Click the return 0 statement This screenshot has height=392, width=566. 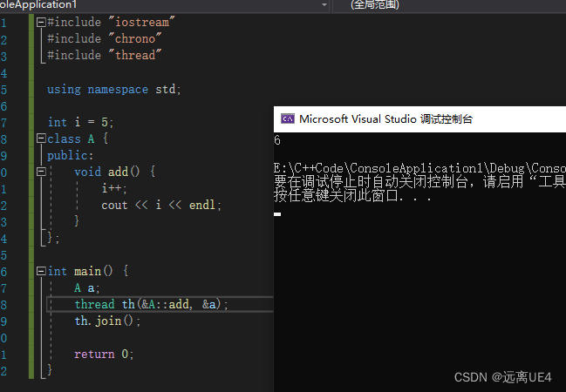pyautogui.click(x=104, y=355)
